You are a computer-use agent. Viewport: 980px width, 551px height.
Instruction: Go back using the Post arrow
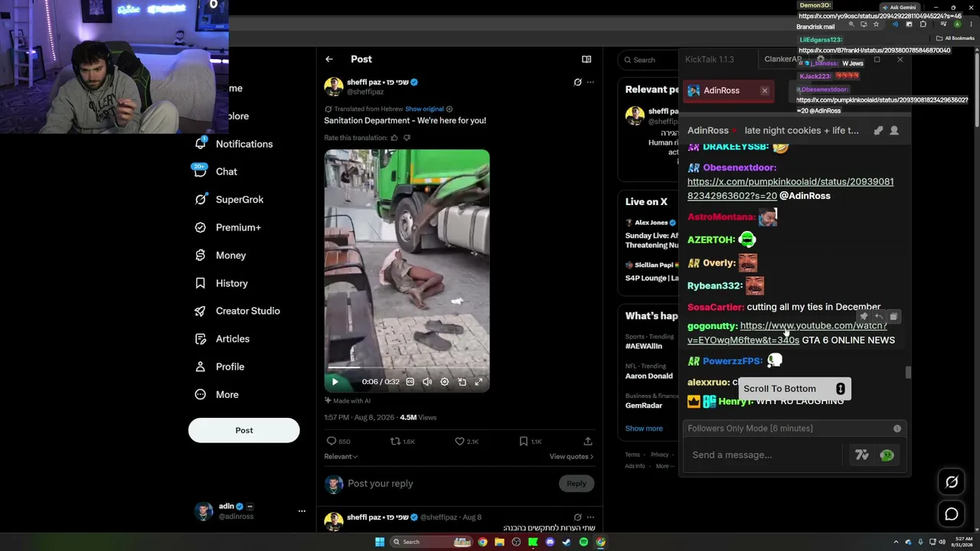[329, 59]
